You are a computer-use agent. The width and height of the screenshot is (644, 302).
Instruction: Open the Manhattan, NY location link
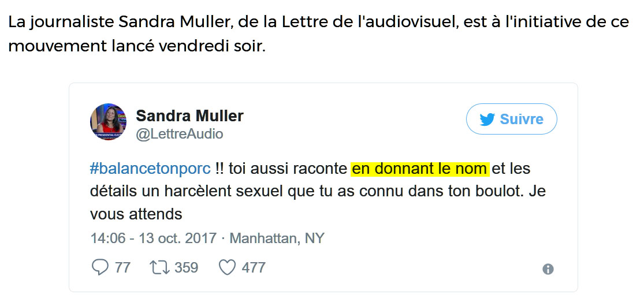coord(277,238)
